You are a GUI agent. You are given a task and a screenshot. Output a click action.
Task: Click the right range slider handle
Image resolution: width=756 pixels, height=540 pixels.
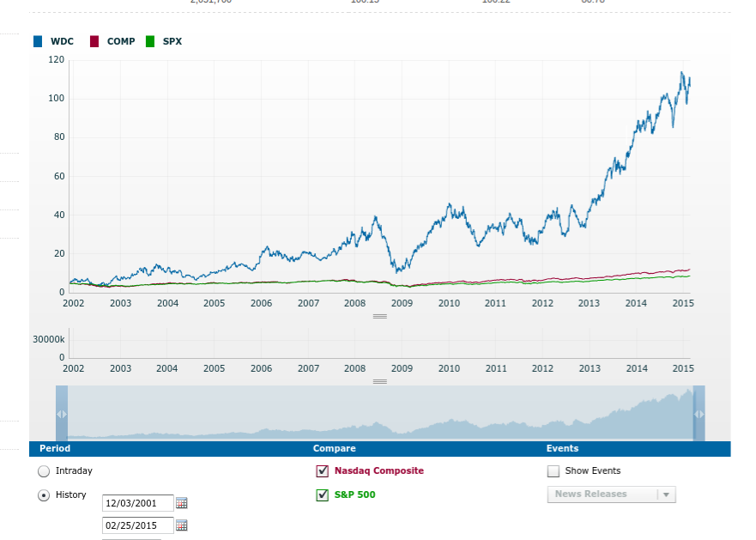[699, 414]
